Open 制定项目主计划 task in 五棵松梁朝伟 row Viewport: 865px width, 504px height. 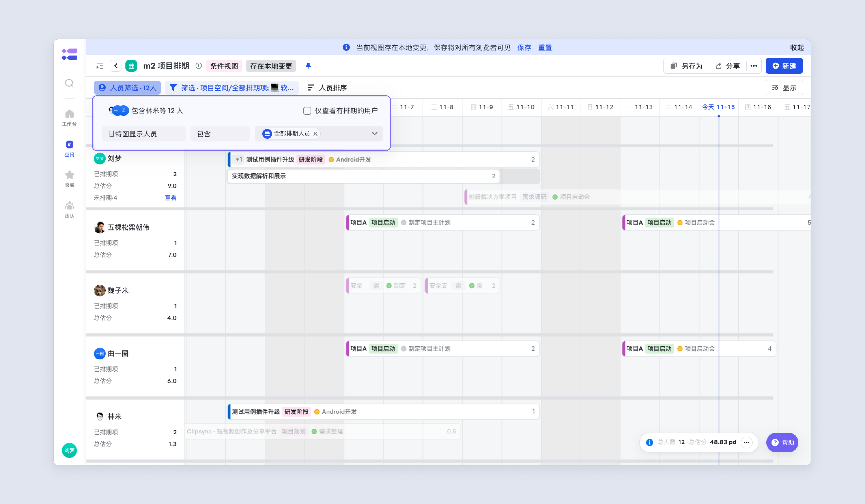point(442,222)
